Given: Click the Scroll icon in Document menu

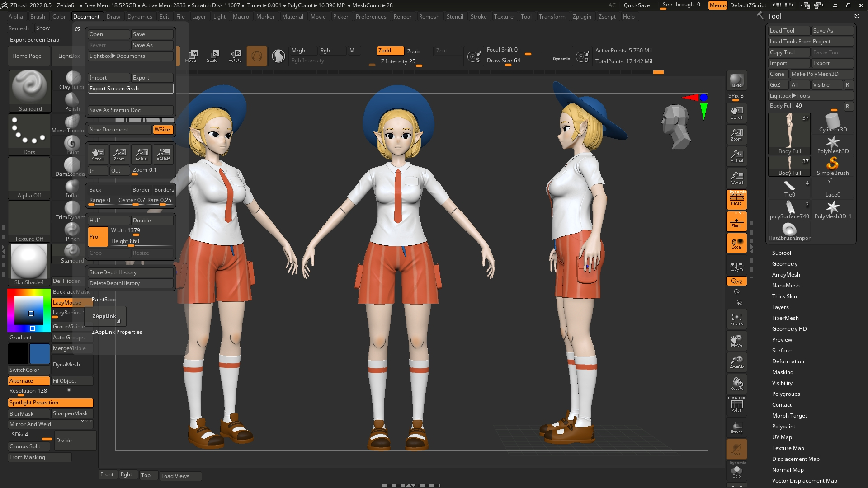Looking at the screenshot, I should point(98,154).
